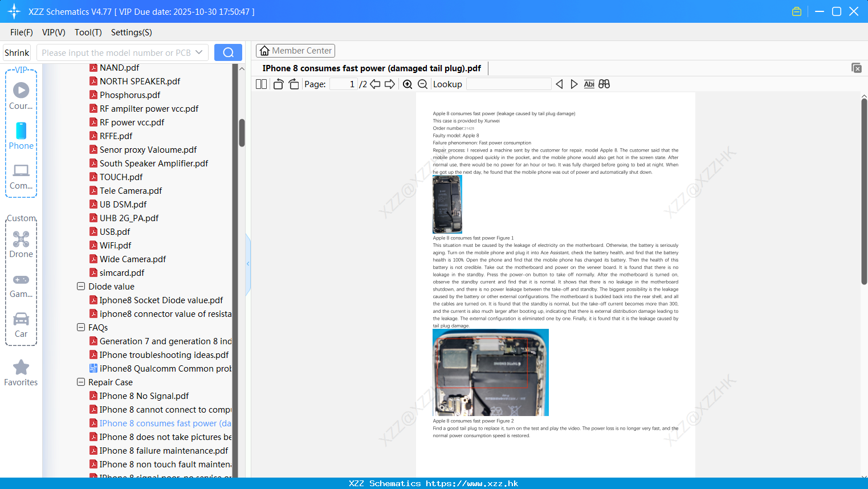Click the tail plug photo in the PDF
The height and width of the screenshot is (489, 868).
pyautogui.click(x=491, y=372)
